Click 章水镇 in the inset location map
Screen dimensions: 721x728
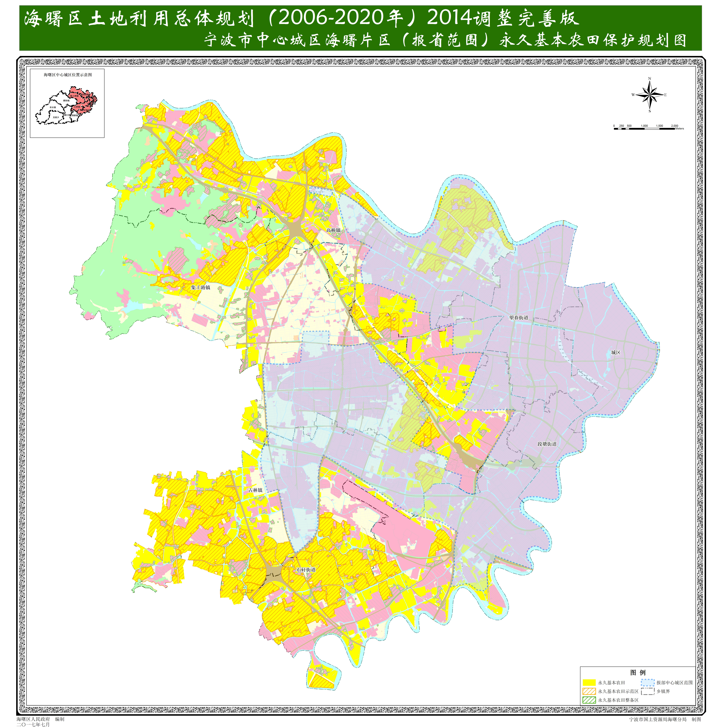click(53, 107)
